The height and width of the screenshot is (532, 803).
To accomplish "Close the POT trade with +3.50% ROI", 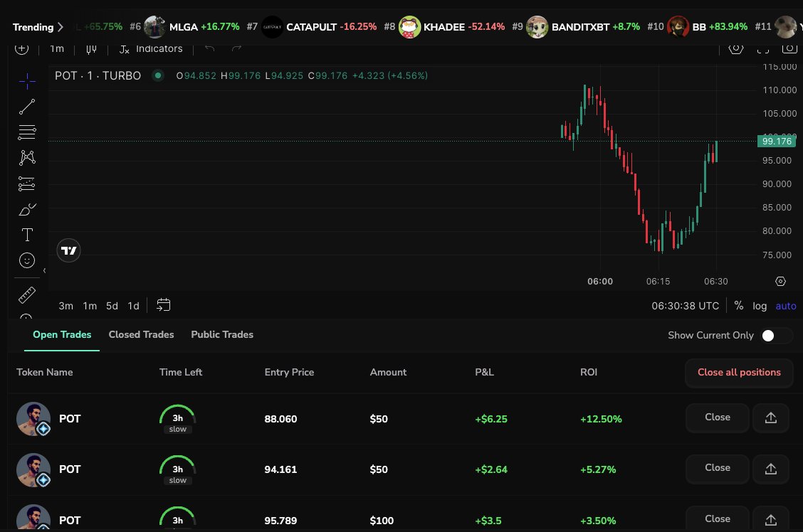I will [x=717, y=518].
